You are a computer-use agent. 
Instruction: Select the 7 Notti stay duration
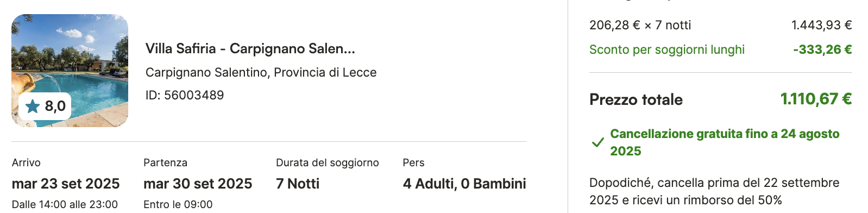(298, 184)
